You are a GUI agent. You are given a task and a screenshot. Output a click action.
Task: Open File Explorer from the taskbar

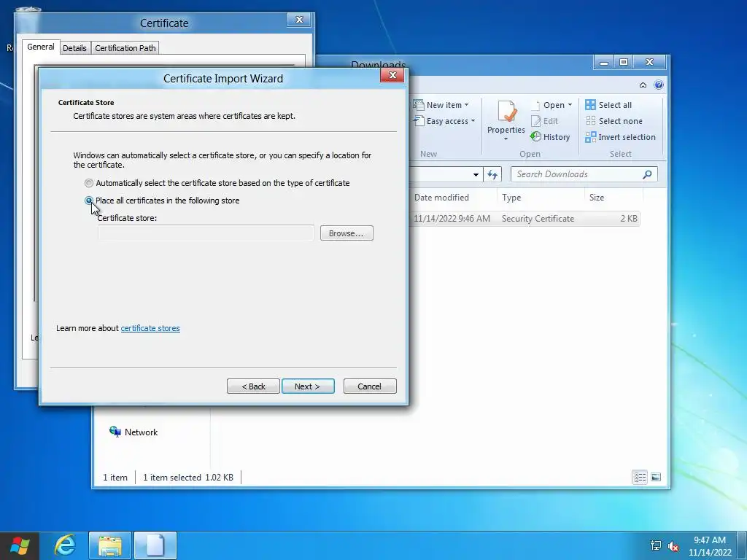point(110,545)
